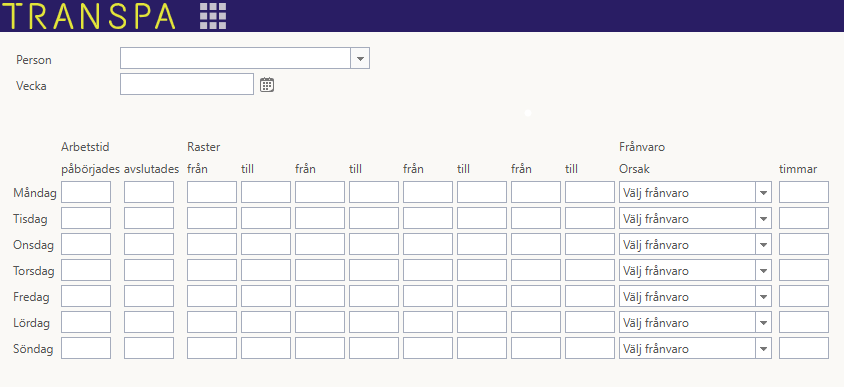Click the TRANSPA logo
This screenshot has height=387, width=844.
tap(89, 16)
